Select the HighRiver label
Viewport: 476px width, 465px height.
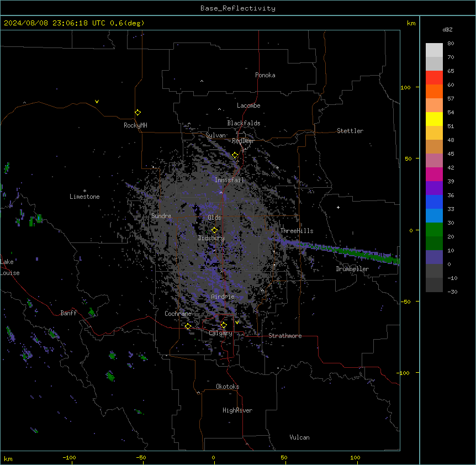click(237, 410)
